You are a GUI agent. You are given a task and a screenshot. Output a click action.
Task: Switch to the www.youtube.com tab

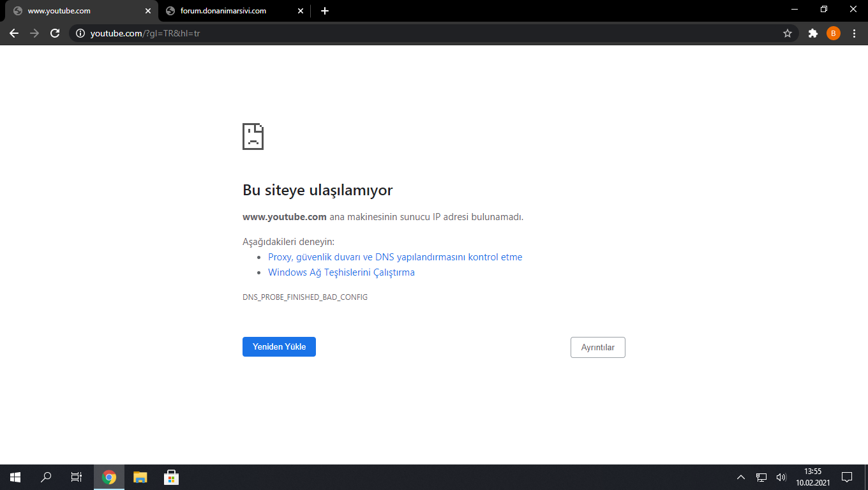(81, 11)
